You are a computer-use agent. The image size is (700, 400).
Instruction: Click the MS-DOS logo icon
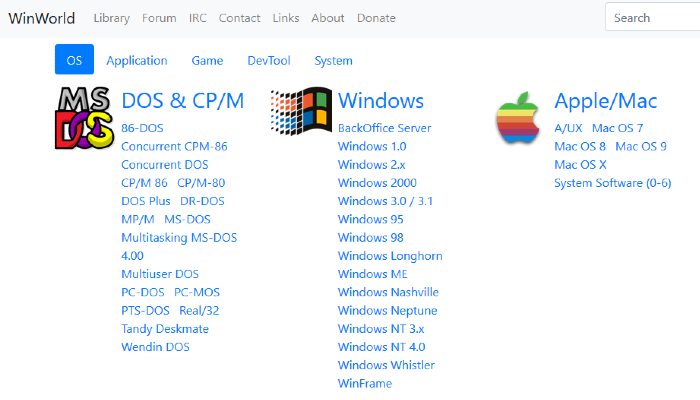click(83, 117)
